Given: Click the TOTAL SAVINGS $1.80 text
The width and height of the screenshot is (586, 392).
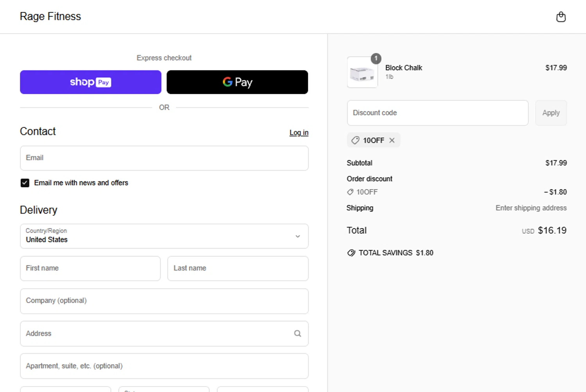Looking at the screenshot, I should 396,253.
